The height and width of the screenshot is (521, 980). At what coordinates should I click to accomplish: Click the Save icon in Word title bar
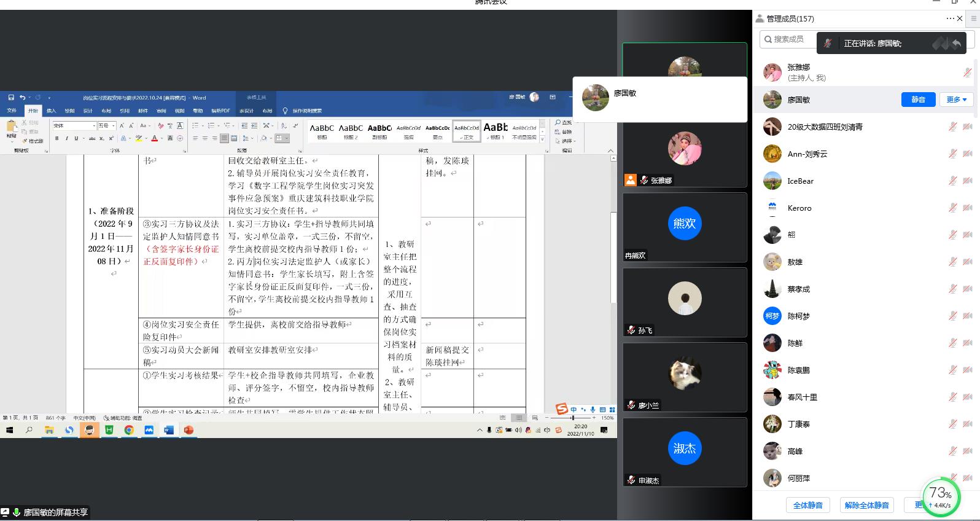11,97
